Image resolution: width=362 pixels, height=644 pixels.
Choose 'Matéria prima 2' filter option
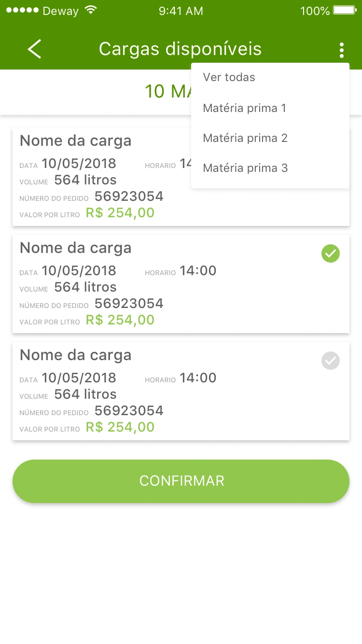tap(245, 138)
